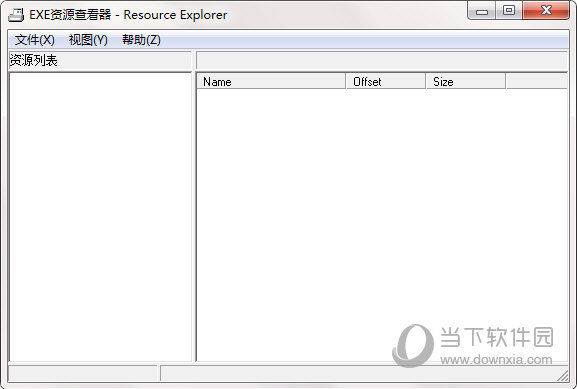Open the 文件(X) menu

[x=35, y=40]
